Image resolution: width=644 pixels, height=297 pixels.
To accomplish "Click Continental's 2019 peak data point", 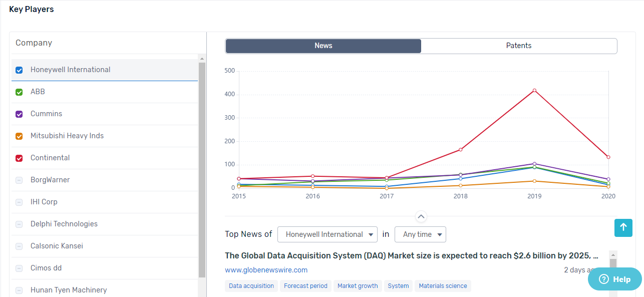I will point(534,91).
